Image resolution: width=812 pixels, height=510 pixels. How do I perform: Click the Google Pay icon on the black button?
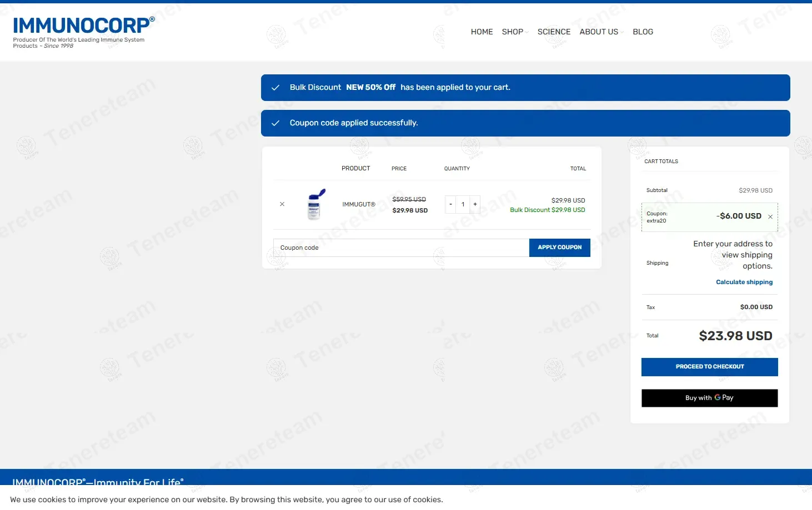pyautogui.click(x=718, y=397)
